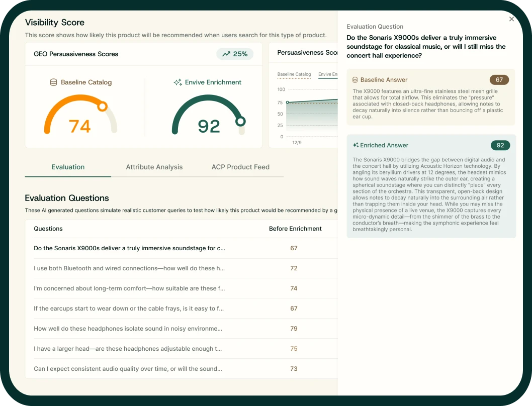Click the chart data point near 75
The height and width of the screenshot is (406, 532).
pyautogui.click(x=288, y=102)
